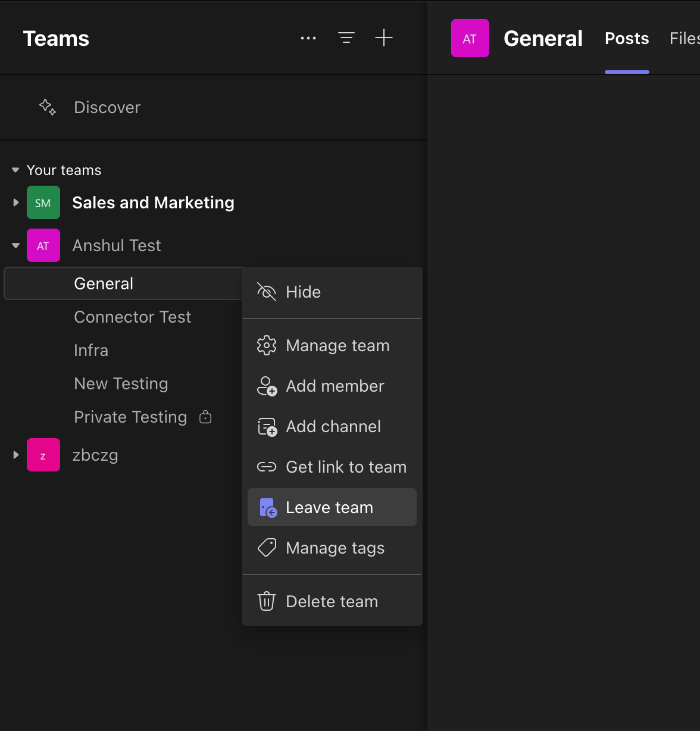Image resolution: width=700 pixels, height=731 pixels.
Task: Collapse the Anshul Test team
Action: 16,245
